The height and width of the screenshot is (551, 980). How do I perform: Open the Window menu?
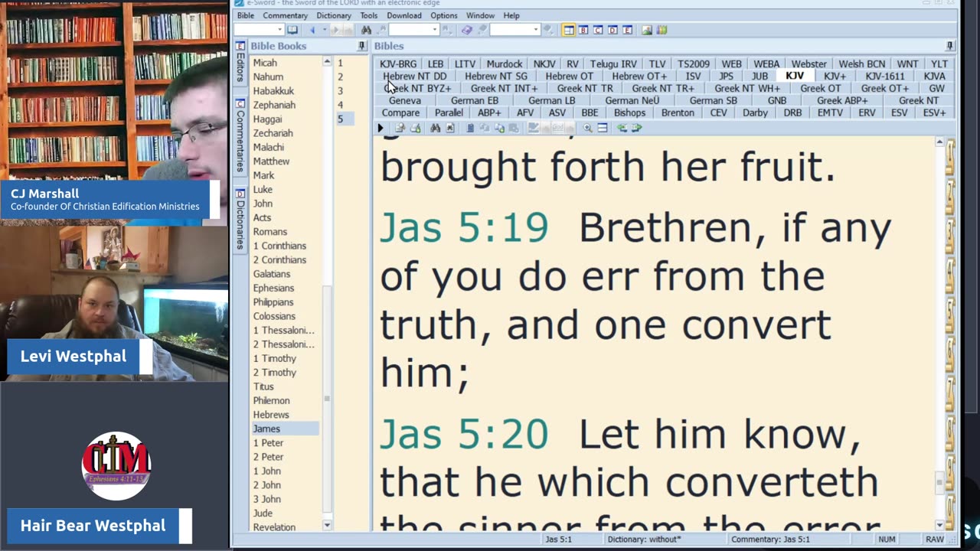[480, 15]
